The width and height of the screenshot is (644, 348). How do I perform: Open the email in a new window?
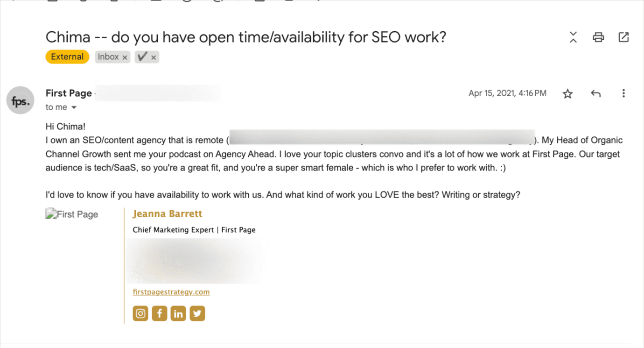point(623,37)
